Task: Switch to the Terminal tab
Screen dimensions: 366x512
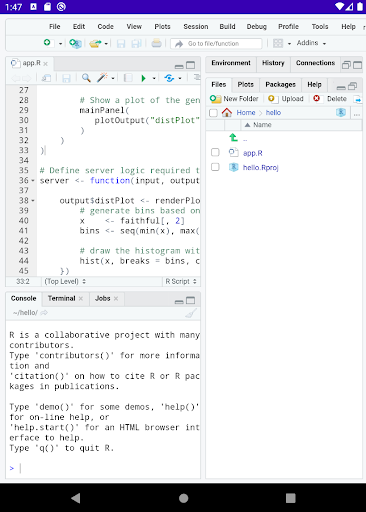Action: (61, 298)
